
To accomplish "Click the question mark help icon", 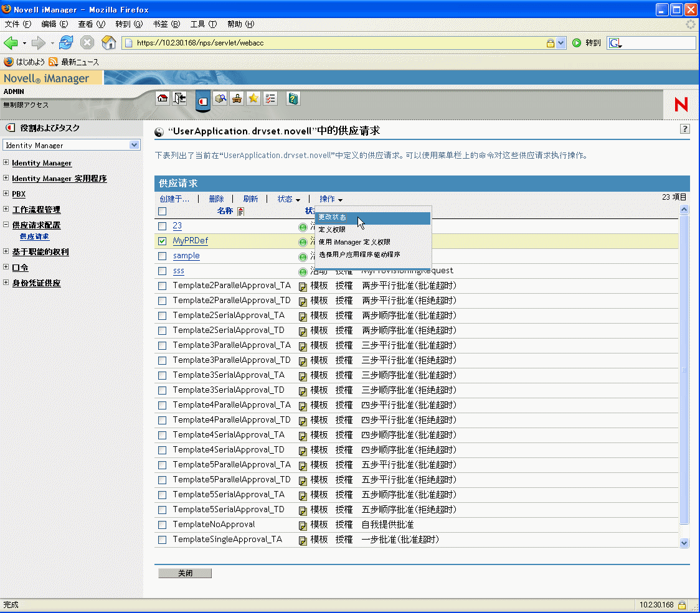I will point(685,129).
